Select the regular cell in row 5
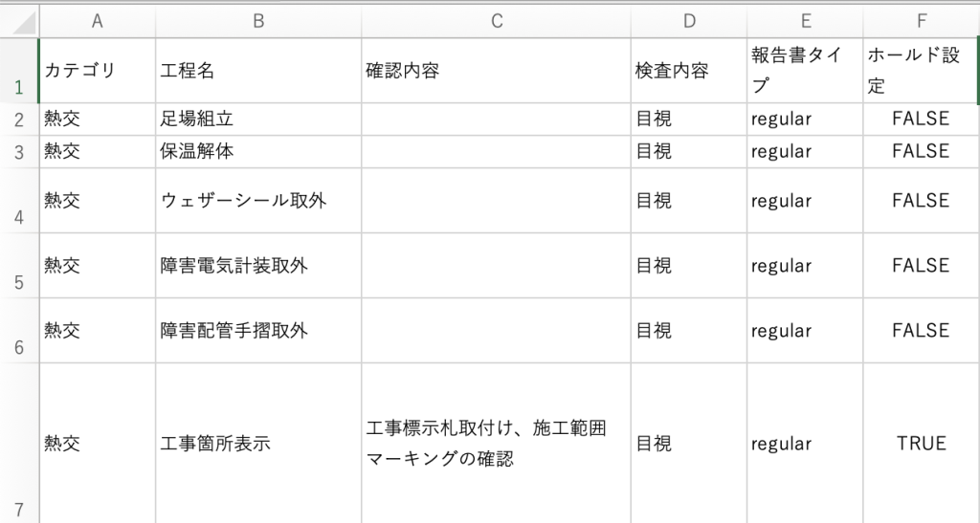This screenshot has height=523, width=980. (x=805, y=265)
